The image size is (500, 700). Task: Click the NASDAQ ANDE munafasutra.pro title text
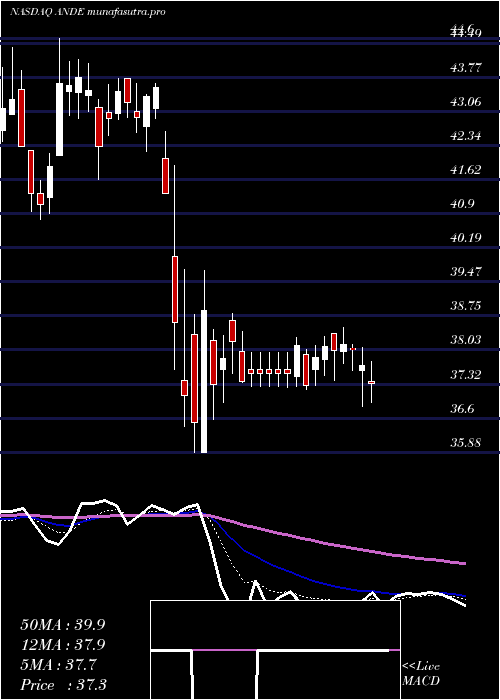[88, 12]
